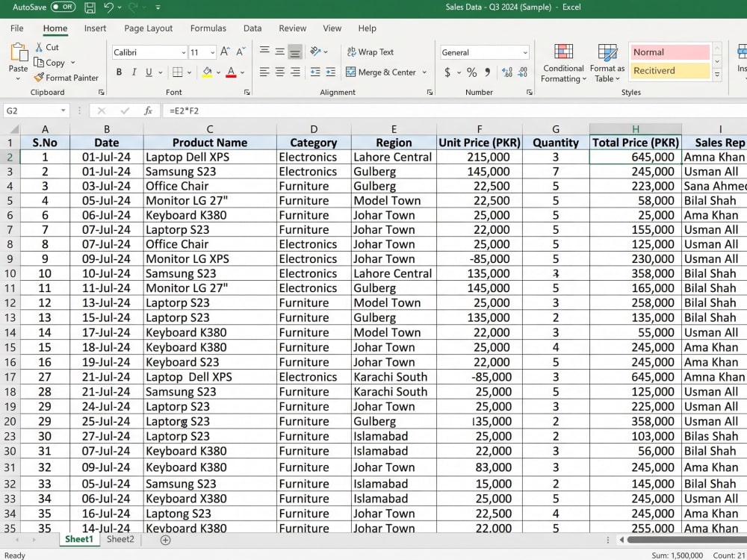Expand the Name Box dropdown arrow

tap(63, 111)
